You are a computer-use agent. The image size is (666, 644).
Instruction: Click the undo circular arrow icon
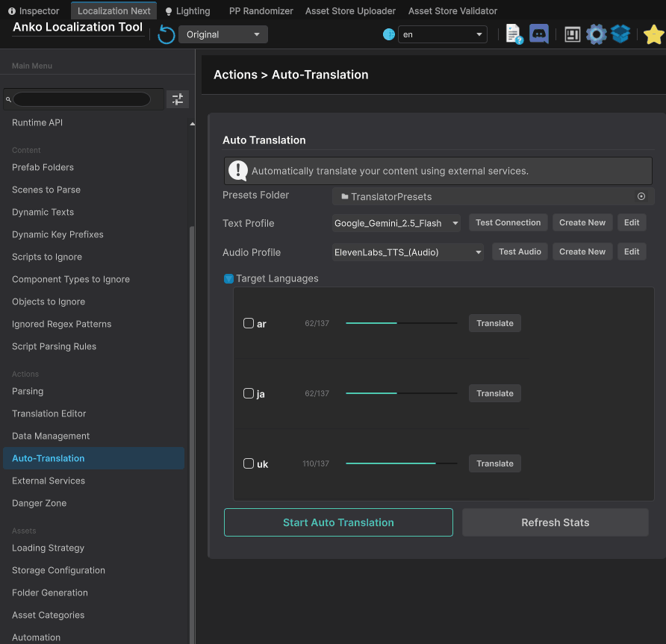point(166,34)
